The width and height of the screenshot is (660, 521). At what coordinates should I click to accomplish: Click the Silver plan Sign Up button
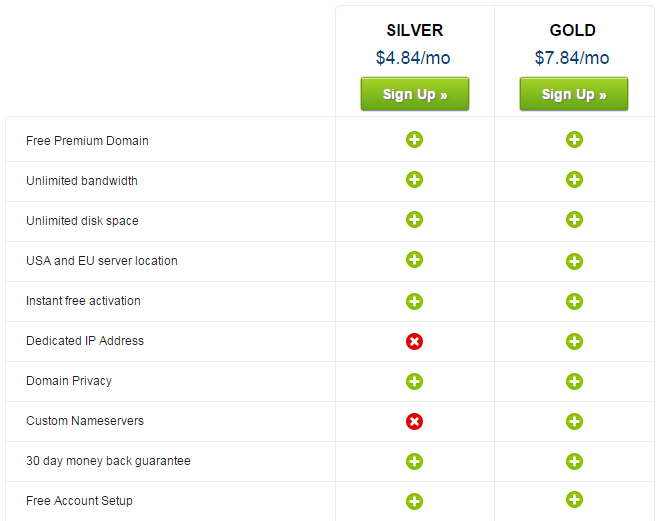pyautogui.click(x=414, y=94)
